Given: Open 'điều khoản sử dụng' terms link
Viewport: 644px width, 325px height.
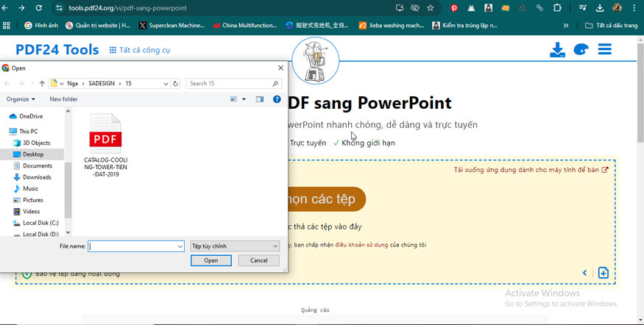Looking at the screenshot, I should click(361, 245).
